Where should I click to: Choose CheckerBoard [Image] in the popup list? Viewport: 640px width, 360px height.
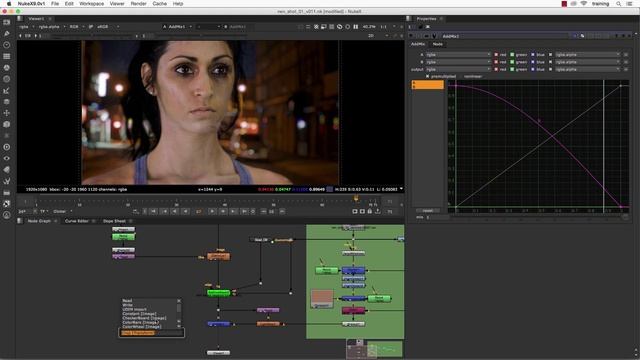tap(144, 318)
